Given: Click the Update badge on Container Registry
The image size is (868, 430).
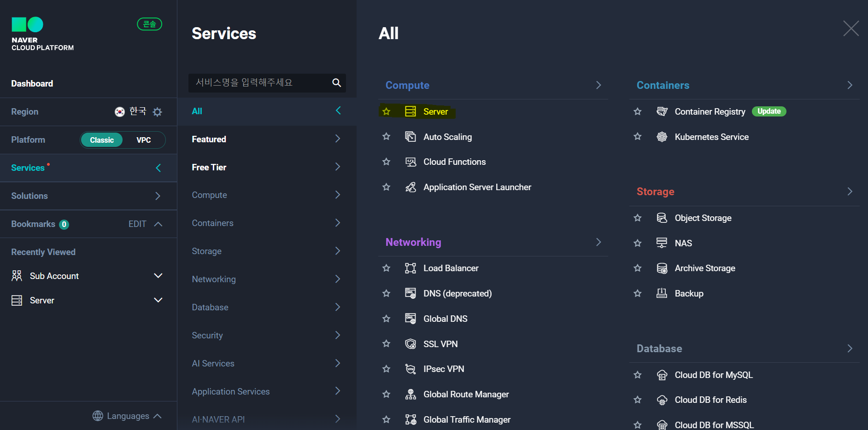Looking at the screenshot, I should pyautogui.click(x=769, y=111).
